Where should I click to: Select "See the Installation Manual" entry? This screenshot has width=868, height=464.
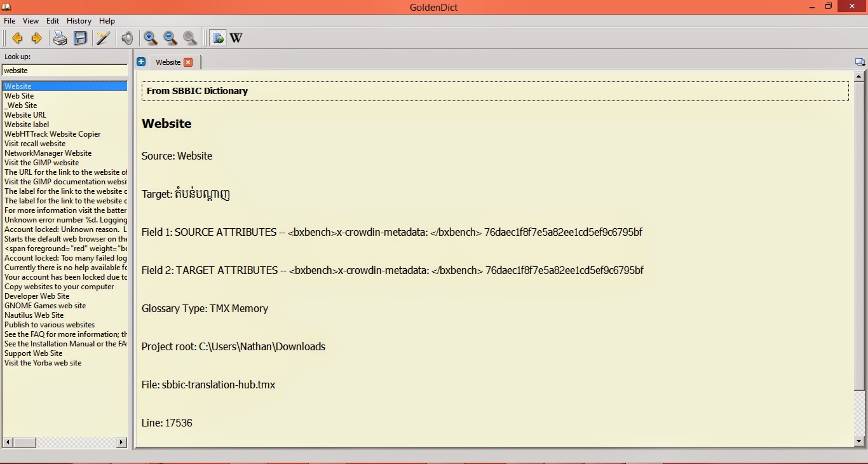(x=65, y=344)
